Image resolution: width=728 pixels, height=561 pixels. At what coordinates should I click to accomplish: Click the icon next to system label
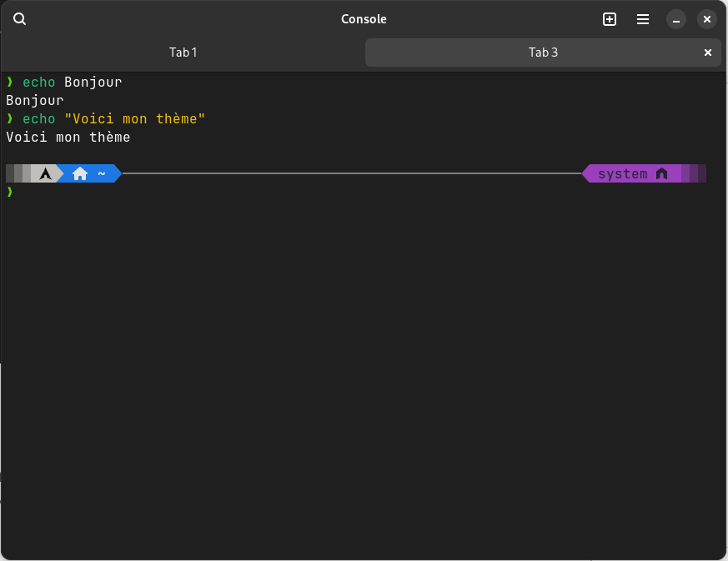pos(661,173)
